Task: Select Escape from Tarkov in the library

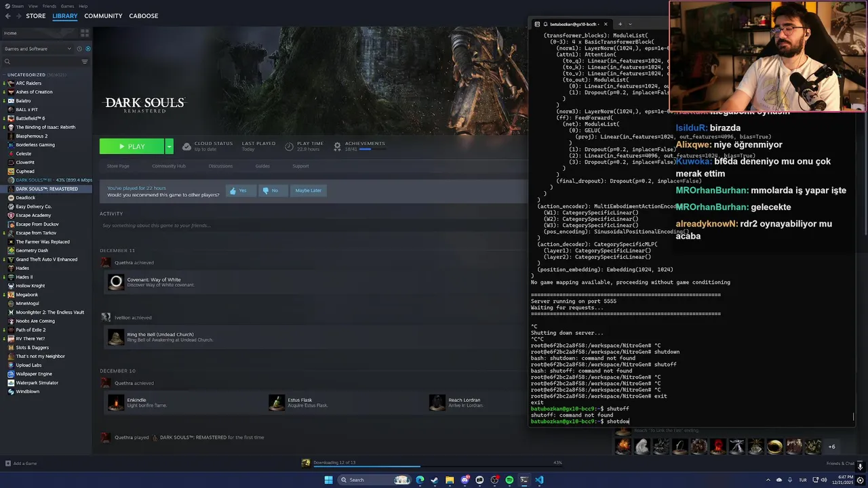Action: coord(36,233)
